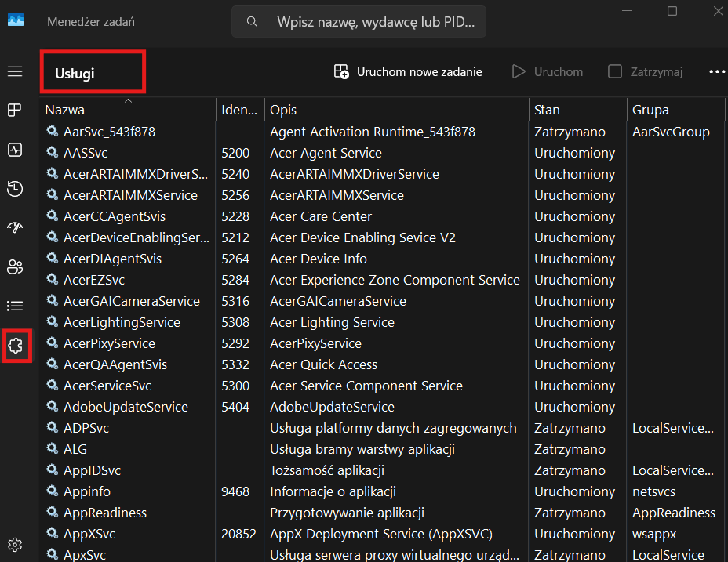
Task: Go to the Processes page in sidebar
Action: click(15, 111)
